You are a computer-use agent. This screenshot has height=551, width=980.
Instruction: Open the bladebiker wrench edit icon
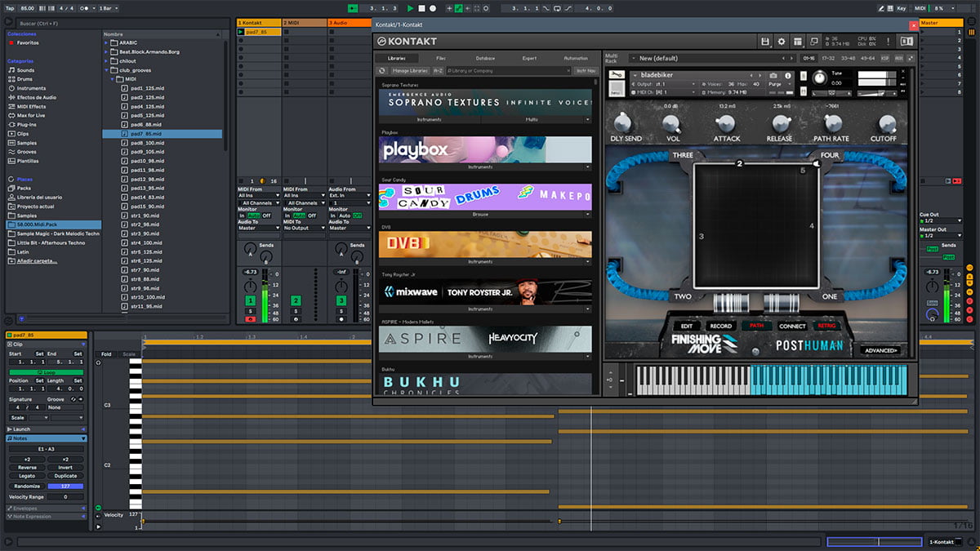(617, 75)
